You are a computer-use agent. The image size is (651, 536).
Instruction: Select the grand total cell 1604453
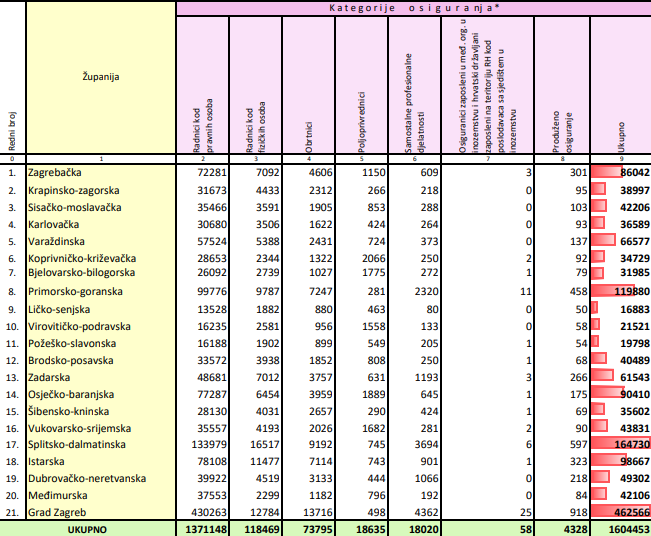(x=621, y=527)
